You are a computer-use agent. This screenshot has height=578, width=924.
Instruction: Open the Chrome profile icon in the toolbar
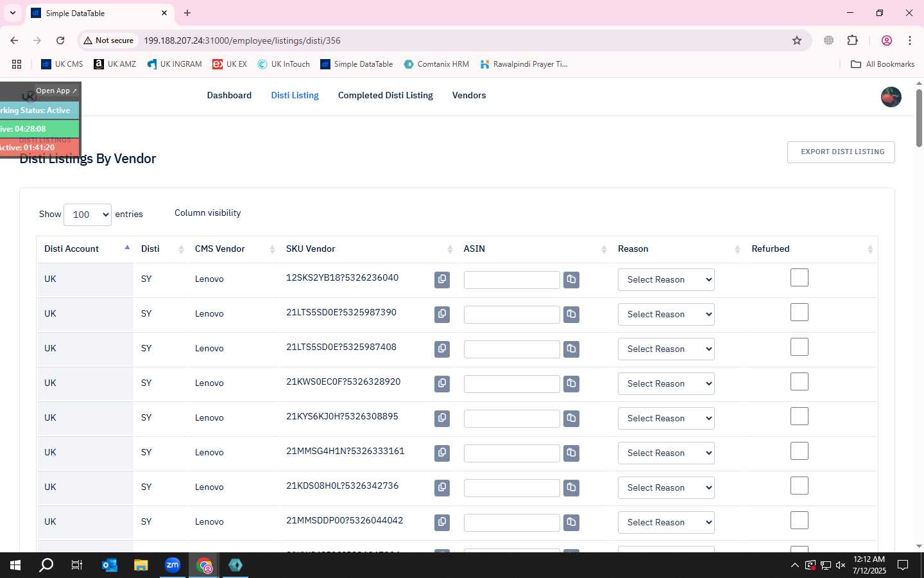(x=887, y=40)
